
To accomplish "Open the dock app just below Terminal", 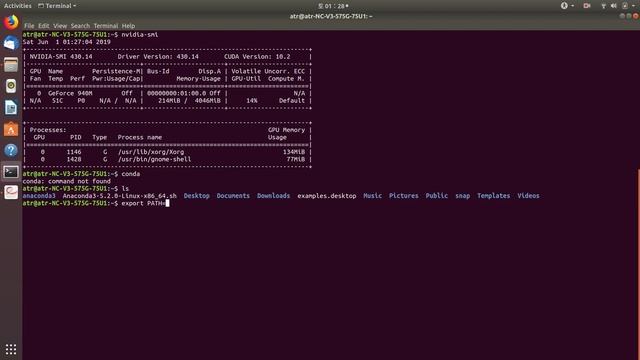I will click(x=11, y=193).
